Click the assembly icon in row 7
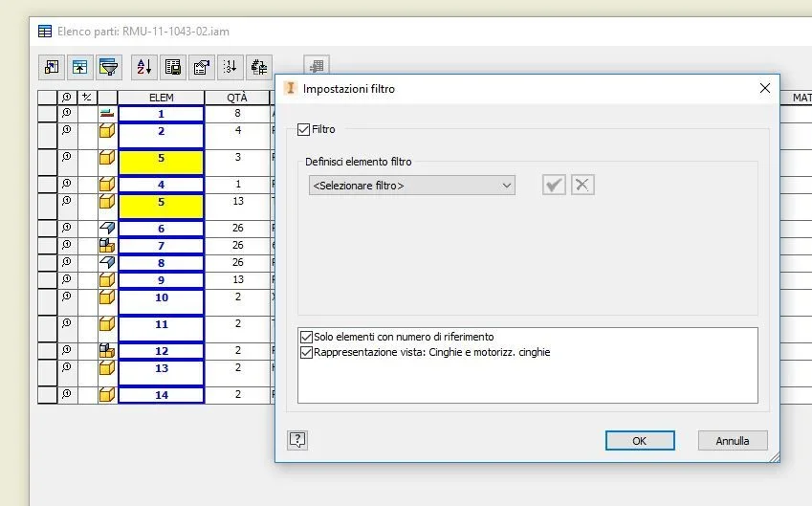 [107, 245]
